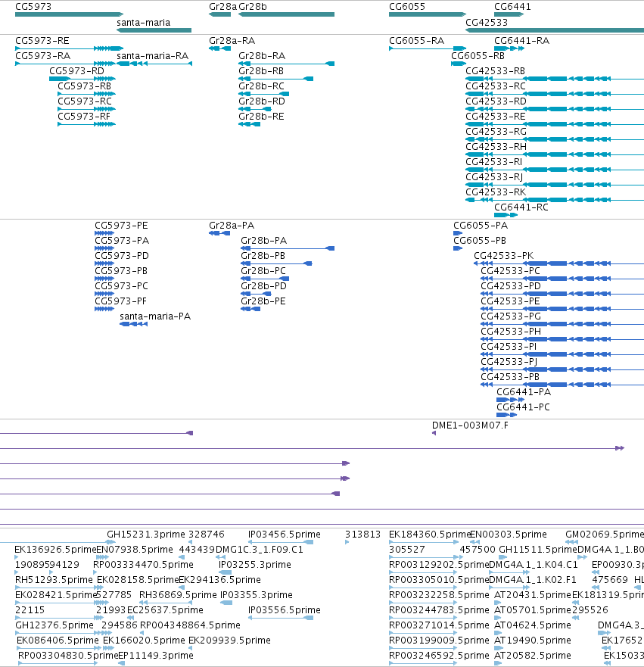The height and width of the screenshot is (667, 644).
Task: Select transcript Gr28b-RE
Action: 249,124
